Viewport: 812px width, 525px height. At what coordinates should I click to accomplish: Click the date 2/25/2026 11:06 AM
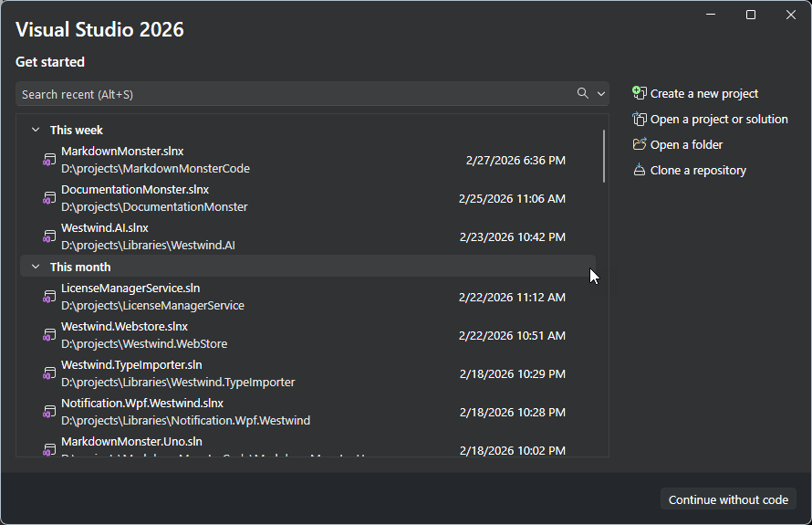pos(512,198)
